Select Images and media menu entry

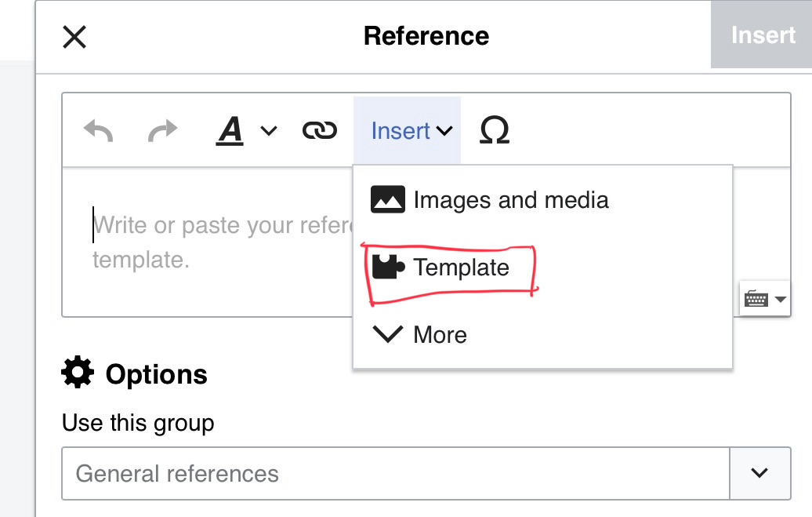(510, 200)
